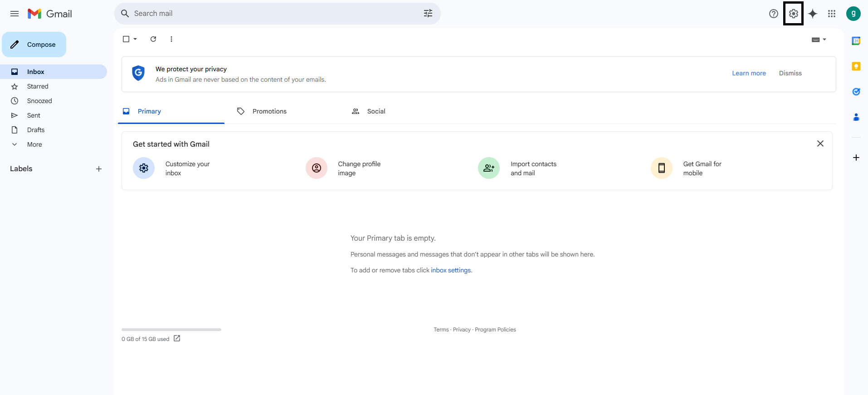Screen dimensions: 868x395
Task: Show search options filter
Action: click(428, 14)
